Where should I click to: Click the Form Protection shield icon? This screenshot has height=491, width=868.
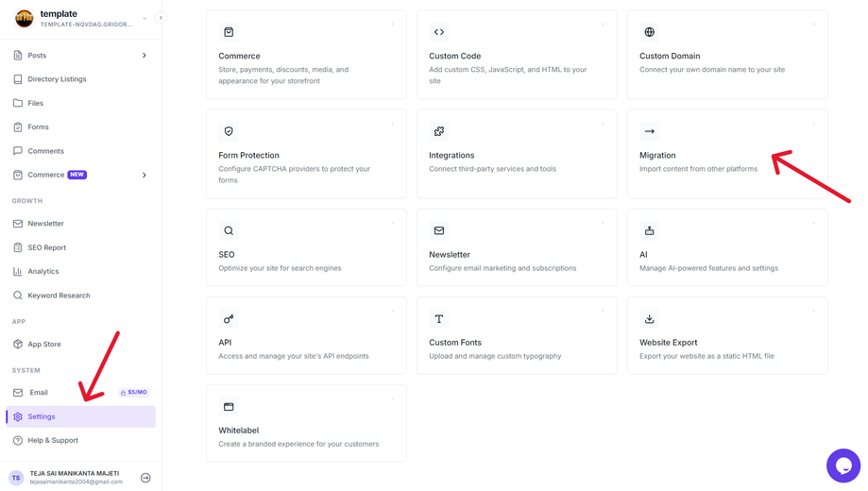(229, 131)
